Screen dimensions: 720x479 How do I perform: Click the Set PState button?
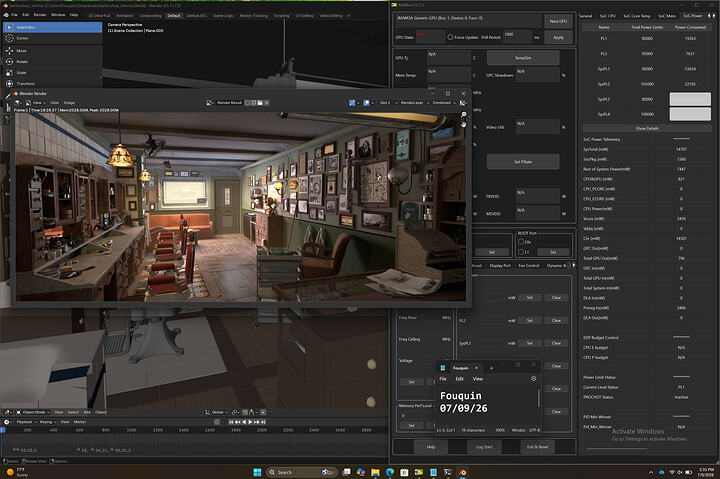pos(523,162)
